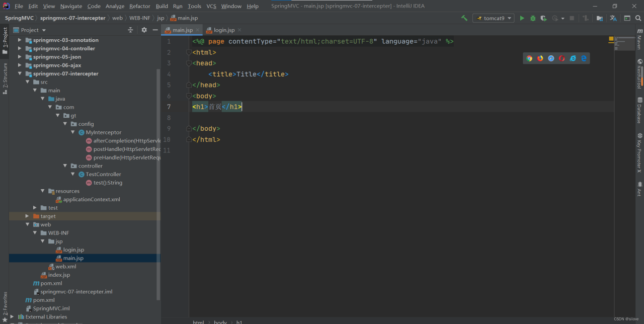Open the Project Structure dialog icon
This screenshot has width=644, height=324.
pyautogui.click(x=600, y=18)
